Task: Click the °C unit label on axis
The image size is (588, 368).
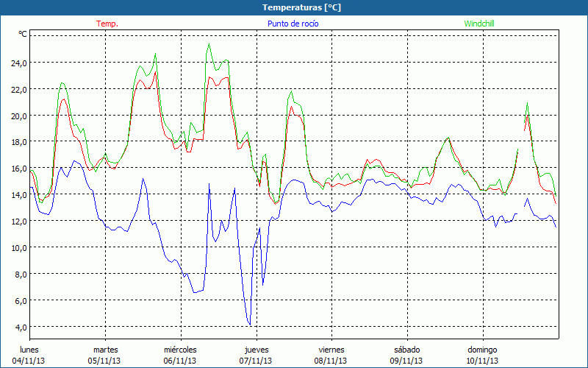Action: tap(23, 34)
